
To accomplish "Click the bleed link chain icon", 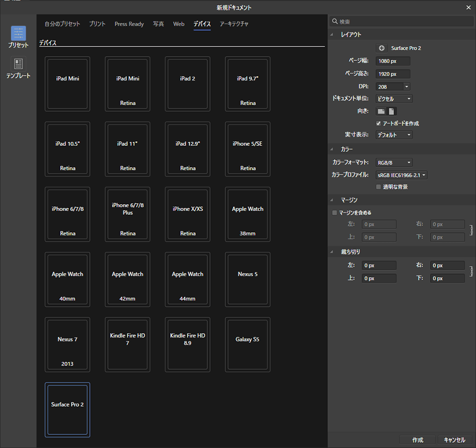I will tap(471, 271).
